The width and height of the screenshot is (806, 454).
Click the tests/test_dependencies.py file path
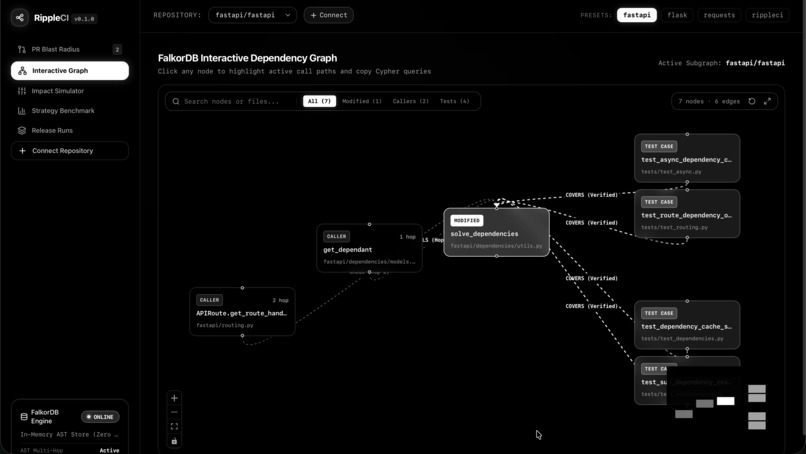point(682,338)
